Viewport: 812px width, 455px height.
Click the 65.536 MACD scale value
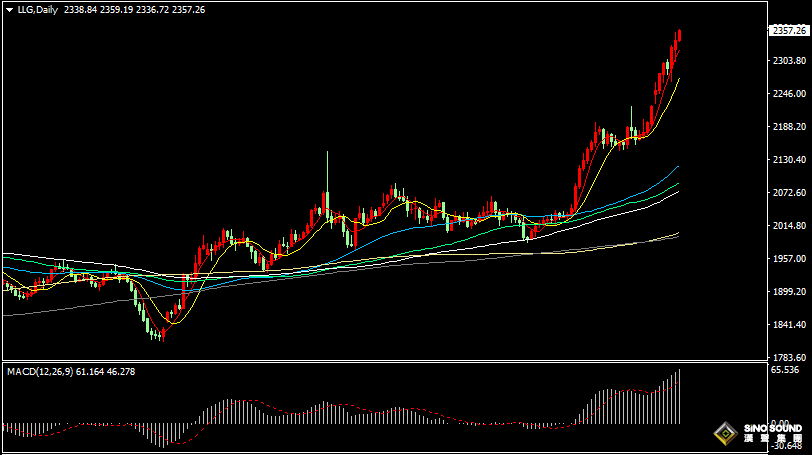click(x=787, y=370)
